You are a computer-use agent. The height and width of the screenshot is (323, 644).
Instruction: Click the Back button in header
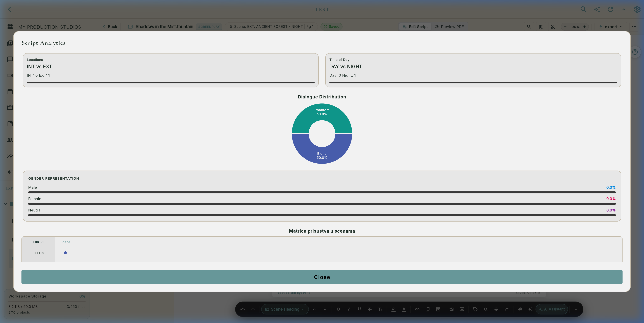pyautogui.click(x=110, y=27)
